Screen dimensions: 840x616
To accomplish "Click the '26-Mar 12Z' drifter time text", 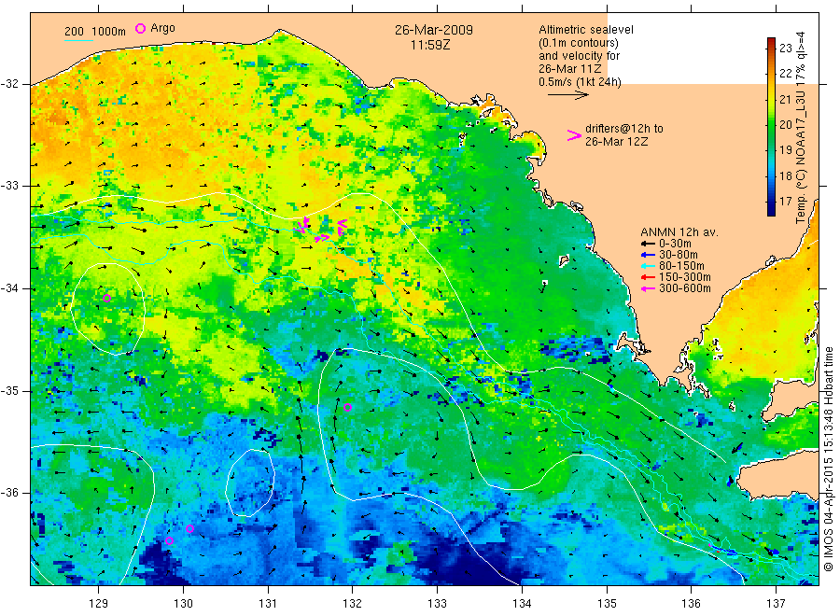I will 616,142.
